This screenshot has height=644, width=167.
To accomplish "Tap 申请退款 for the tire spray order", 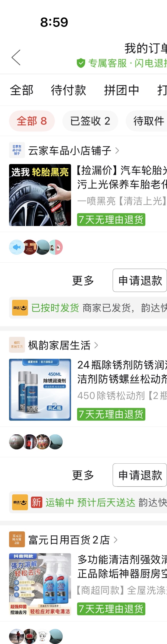I will click(x=140, y=280).
